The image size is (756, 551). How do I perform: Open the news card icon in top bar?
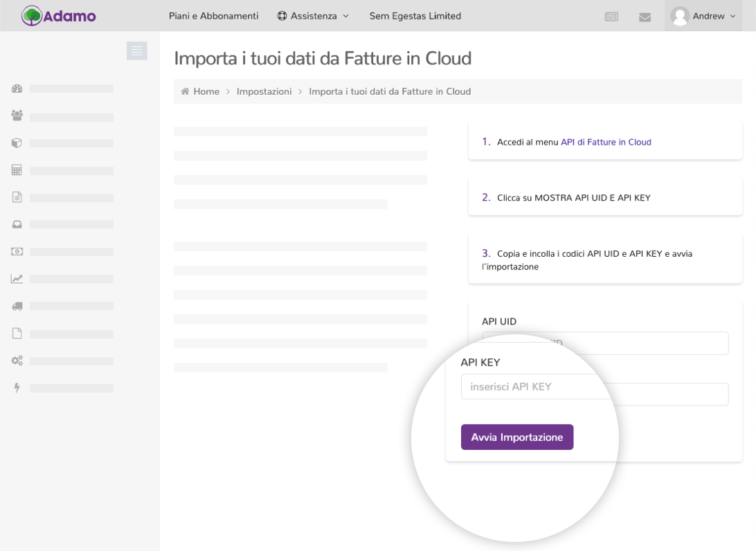pos(611,17)
